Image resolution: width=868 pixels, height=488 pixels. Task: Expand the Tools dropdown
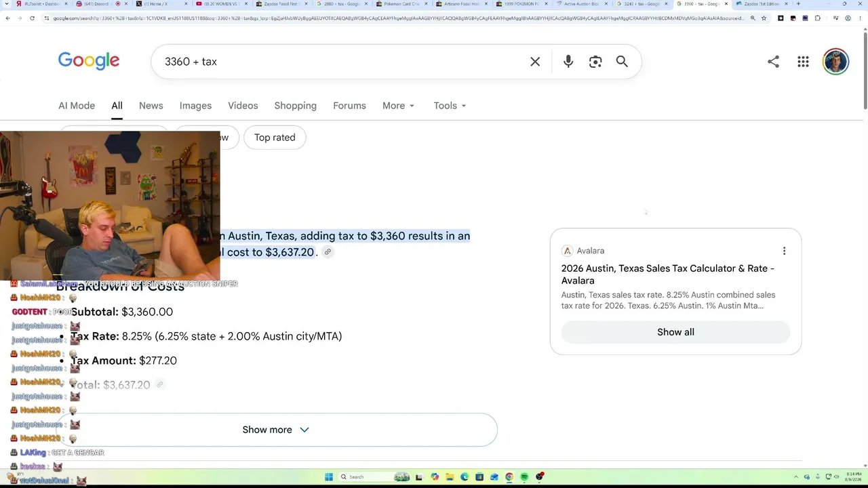450,106
